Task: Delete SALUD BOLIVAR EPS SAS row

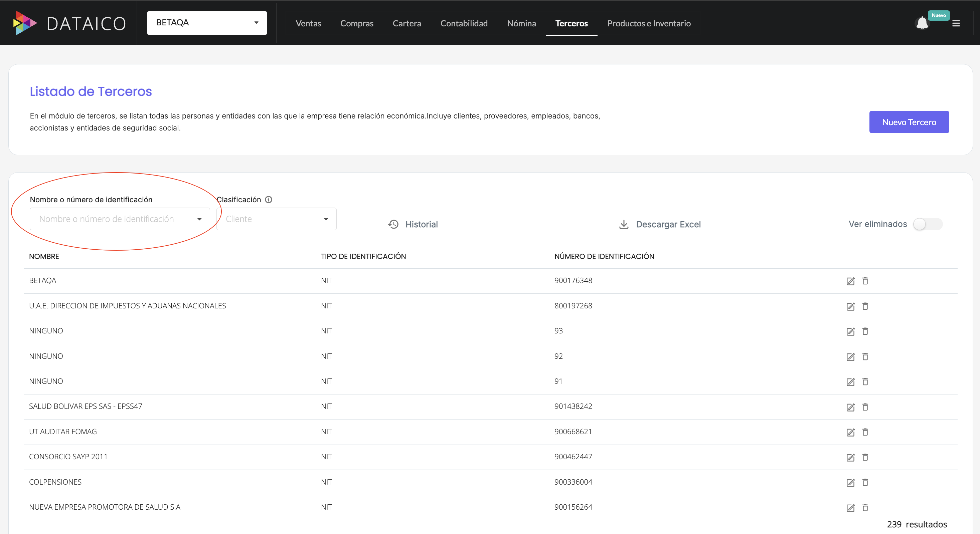Action: pyautogui.click(x=865, y=407)
